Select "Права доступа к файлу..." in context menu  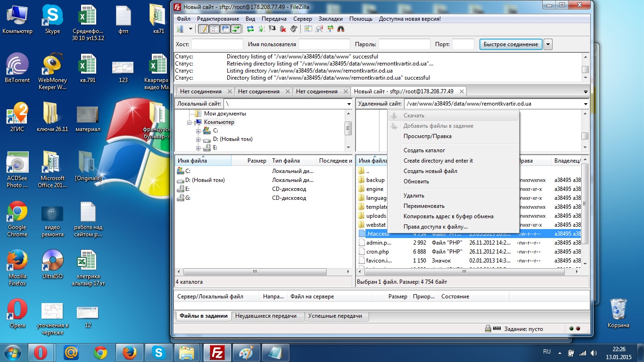click(x=435, y=227)
